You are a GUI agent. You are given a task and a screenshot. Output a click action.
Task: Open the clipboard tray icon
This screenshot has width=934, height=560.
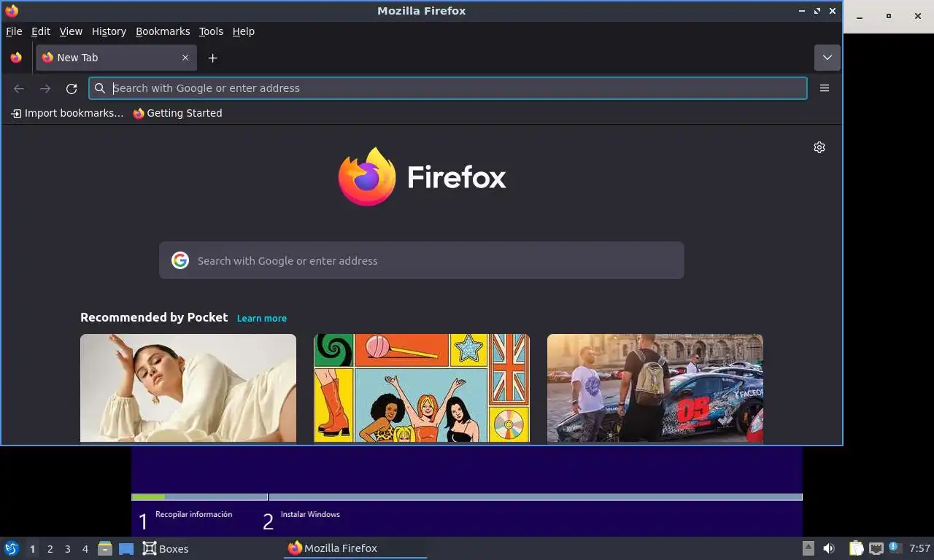tap(857, 548)
